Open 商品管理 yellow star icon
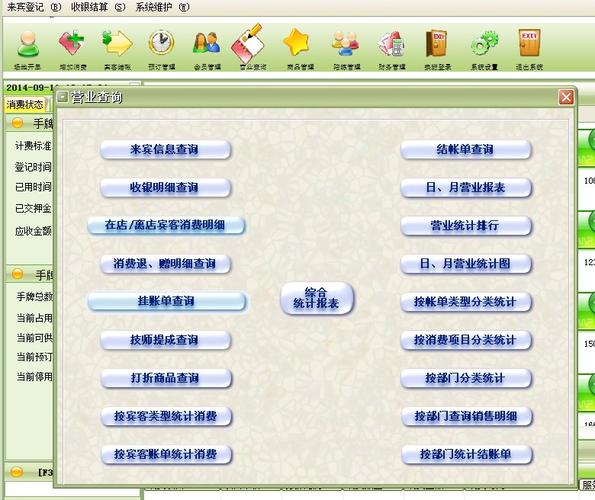The height and width of the screenshot is (500, 595). (297, 43)
